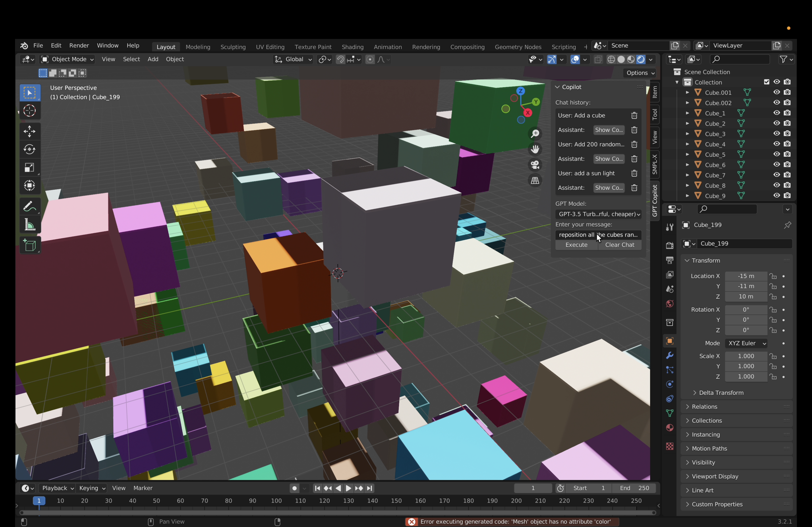Activate the Move tool
This screenshot has width=812, height=527.
click(x=30, y=131)
